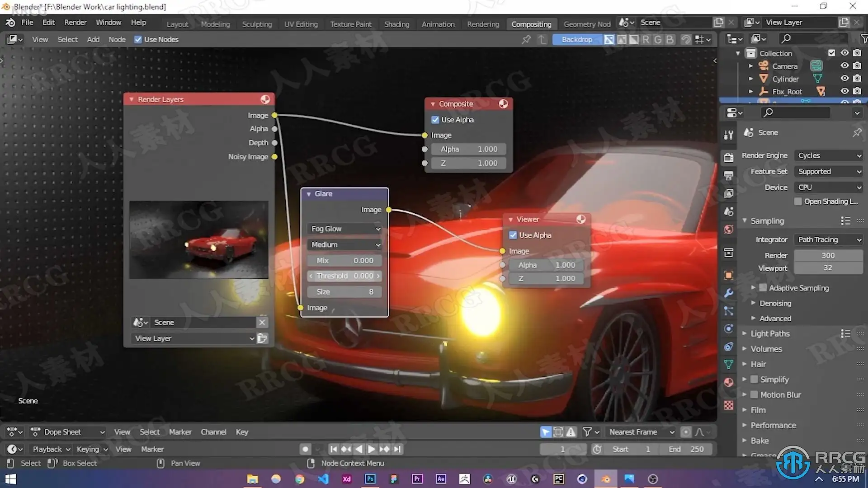The height and width of the screenshot is (488, 868).
Task: Toggle the Backdrop button
Action: [x=576, y=39]
